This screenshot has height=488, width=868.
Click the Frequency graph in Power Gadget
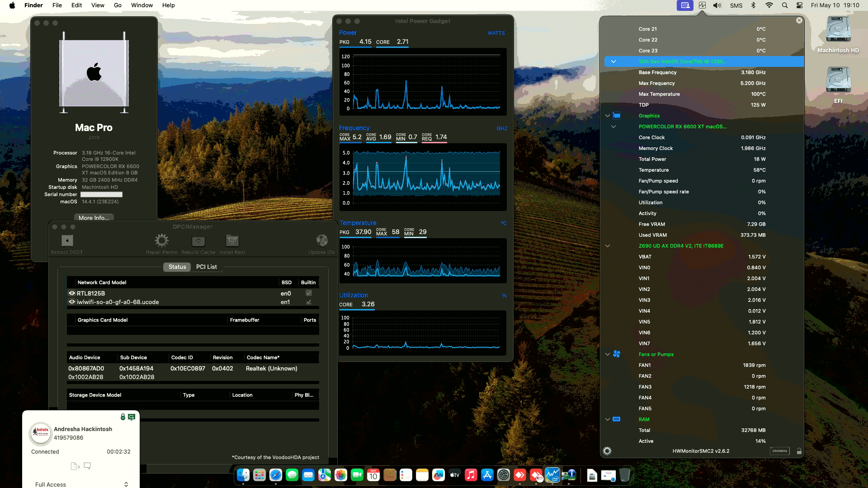coord(423,177)
